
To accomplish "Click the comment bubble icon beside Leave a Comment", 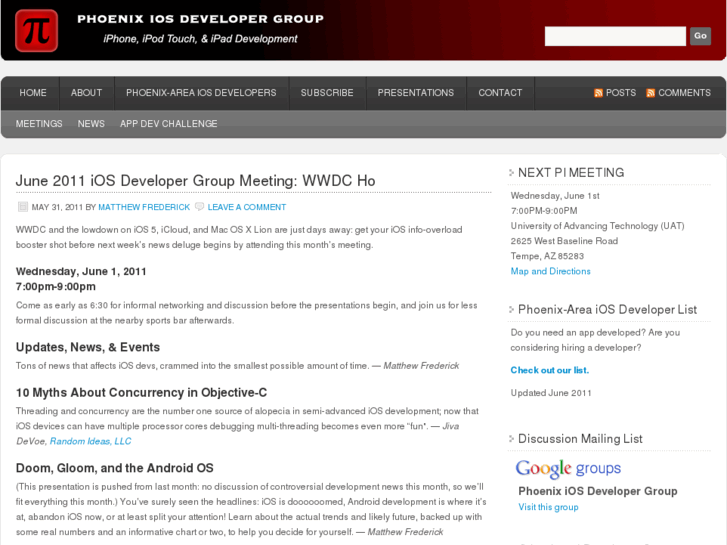I will tap(199, 206).
